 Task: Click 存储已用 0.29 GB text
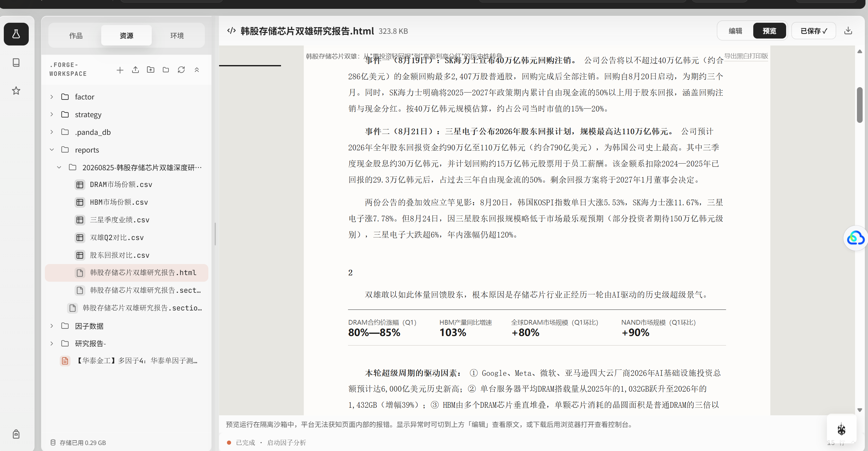coord(83,442)
